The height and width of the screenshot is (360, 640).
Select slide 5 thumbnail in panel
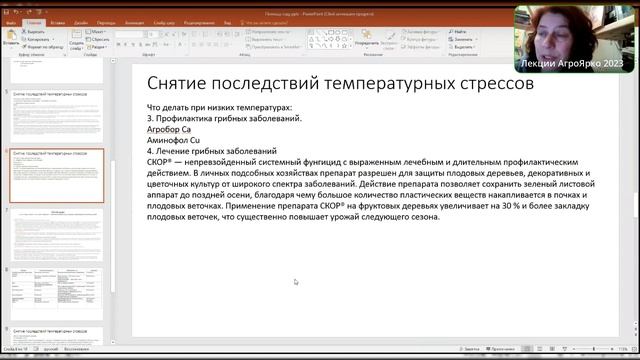click(57, 116)
